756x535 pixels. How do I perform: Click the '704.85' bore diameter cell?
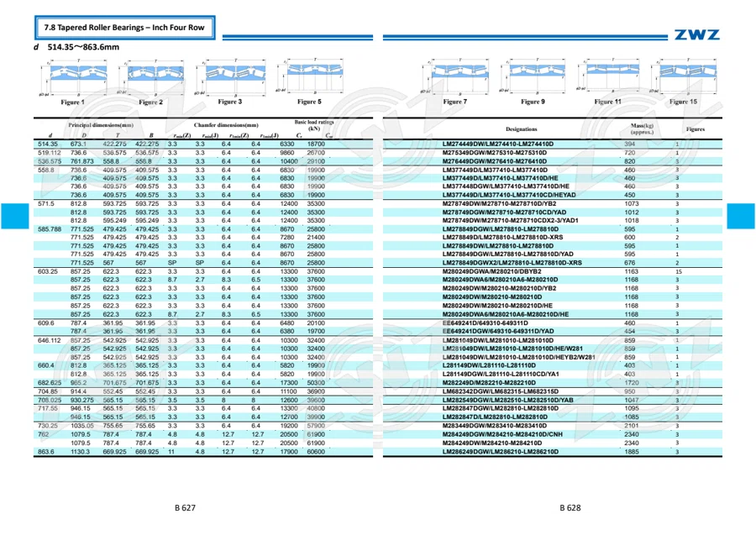[48, 391]
